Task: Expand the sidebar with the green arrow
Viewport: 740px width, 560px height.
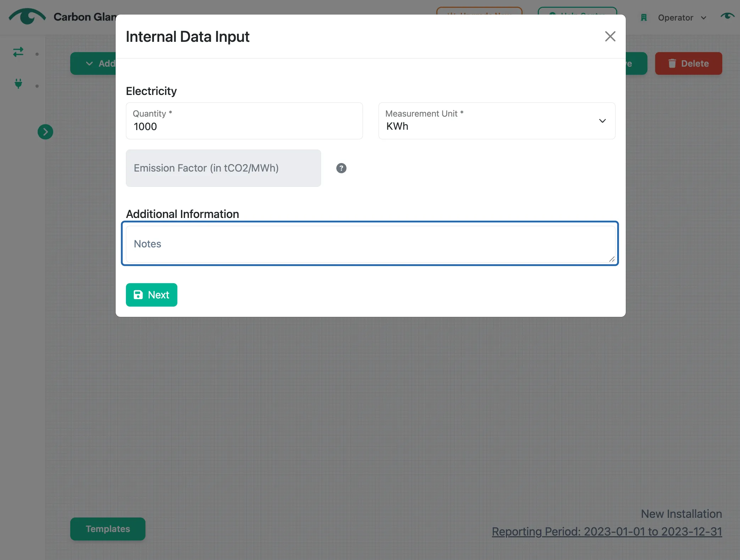Action: (45, 132)
